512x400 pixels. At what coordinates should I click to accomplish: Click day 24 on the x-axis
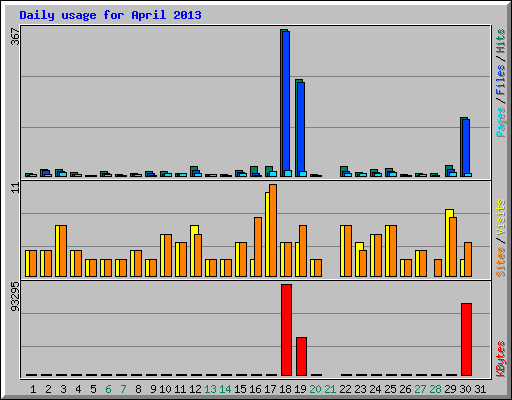pyautogui.click(x=375, y=389)
